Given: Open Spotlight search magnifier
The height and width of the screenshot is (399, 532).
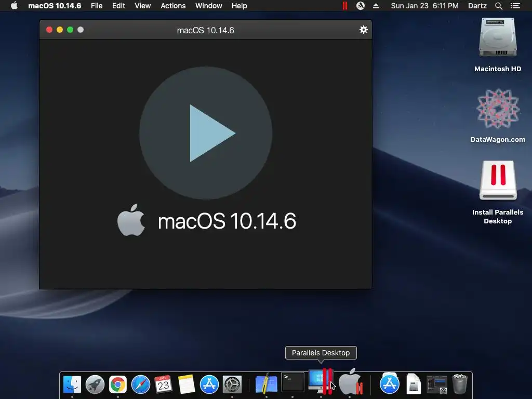Looking at the screenshot, I should coord(498,6).
